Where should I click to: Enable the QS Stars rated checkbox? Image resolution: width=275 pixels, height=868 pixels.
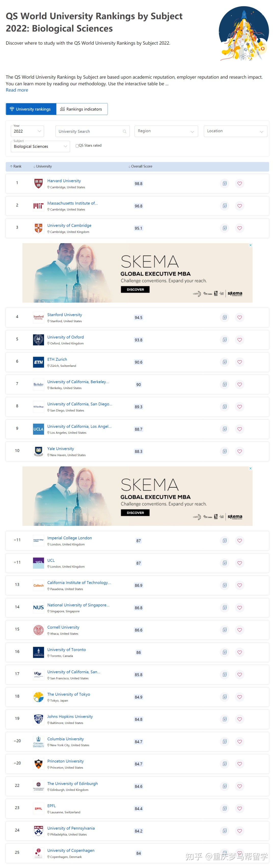coord(77,146)
